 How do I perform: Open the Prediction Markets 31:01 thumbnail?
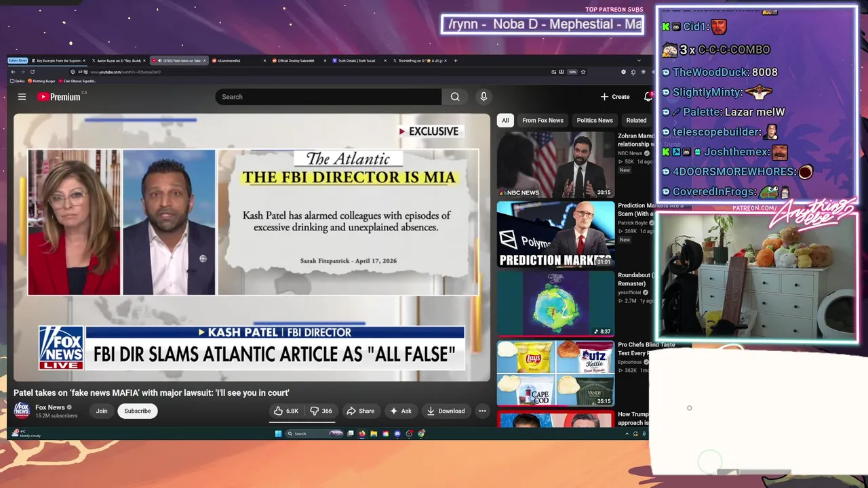pyautogui.click(x=555, y=235)
